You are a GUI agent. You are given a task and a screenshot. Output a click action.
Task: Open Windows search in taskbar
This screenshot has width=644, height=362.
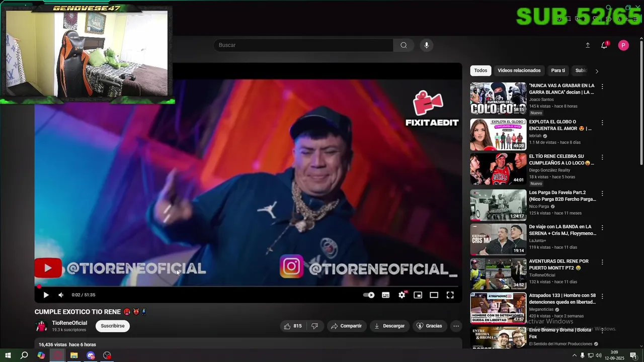coord(24,355)
